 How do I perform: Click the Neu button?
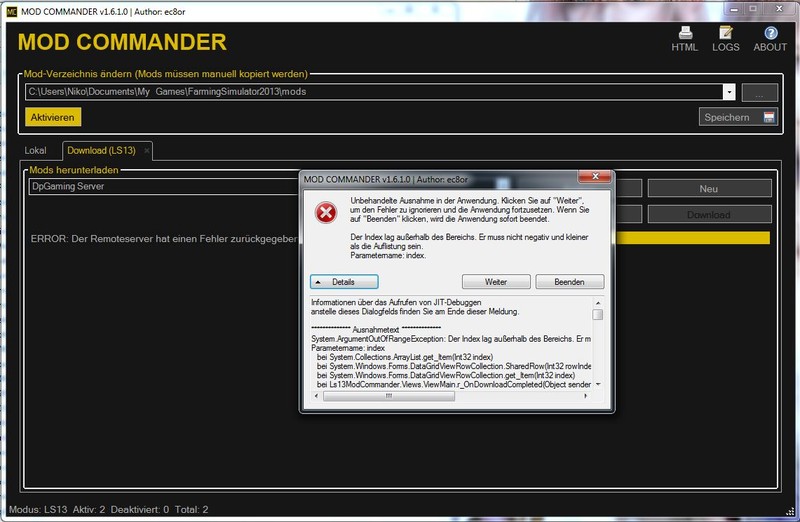[709, 188]
